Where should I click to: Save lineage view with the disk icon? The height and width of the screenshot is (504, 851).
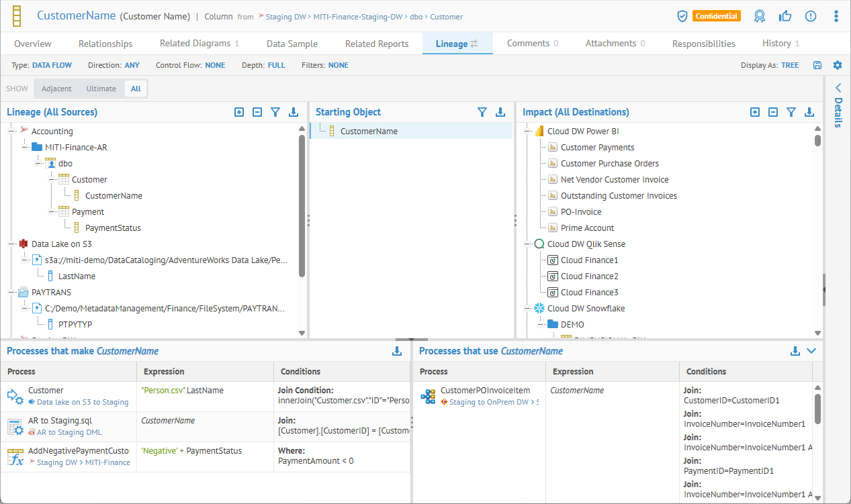(817, 65)
